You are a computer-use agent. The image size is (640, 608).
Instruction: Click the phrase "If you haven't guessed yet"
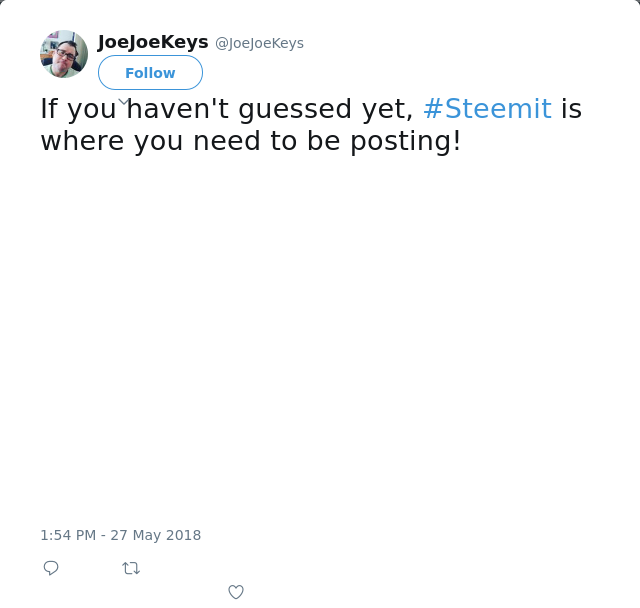pyautogui.click(x=226, y=108)
